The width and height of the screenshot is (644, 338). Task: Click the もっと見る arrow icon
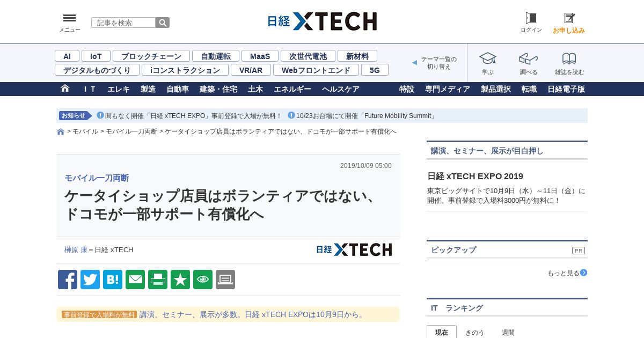584,273
